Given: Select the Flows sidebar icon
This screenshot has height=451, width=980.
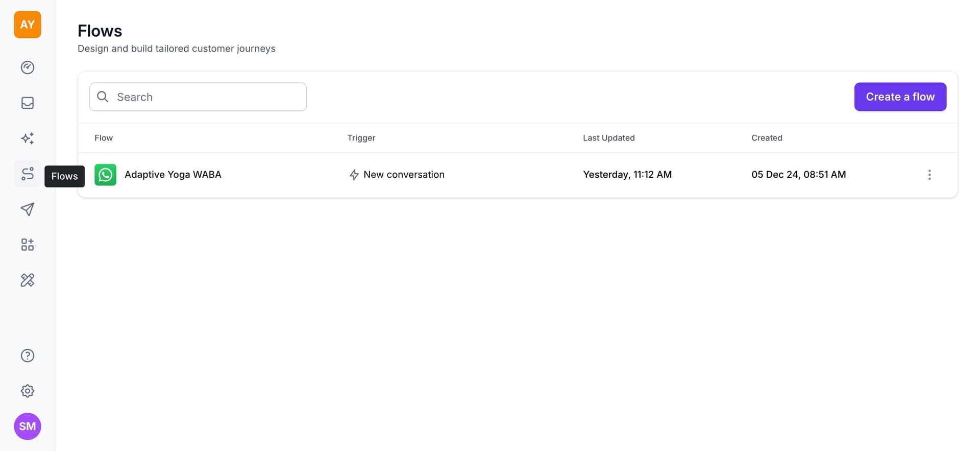Looking at the screenshot, I should [x=28, y=174].
